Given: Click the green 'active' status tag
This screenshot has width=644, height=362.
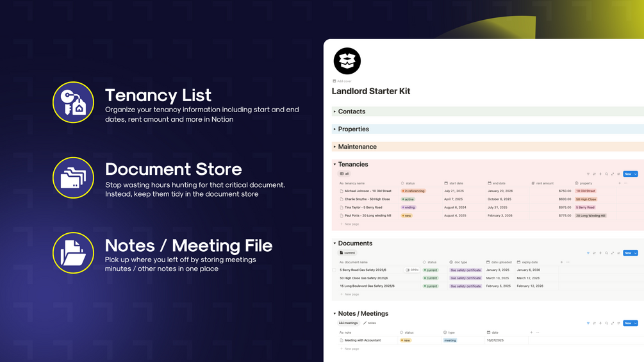Looking at the screenshot, I should [408, 199].
